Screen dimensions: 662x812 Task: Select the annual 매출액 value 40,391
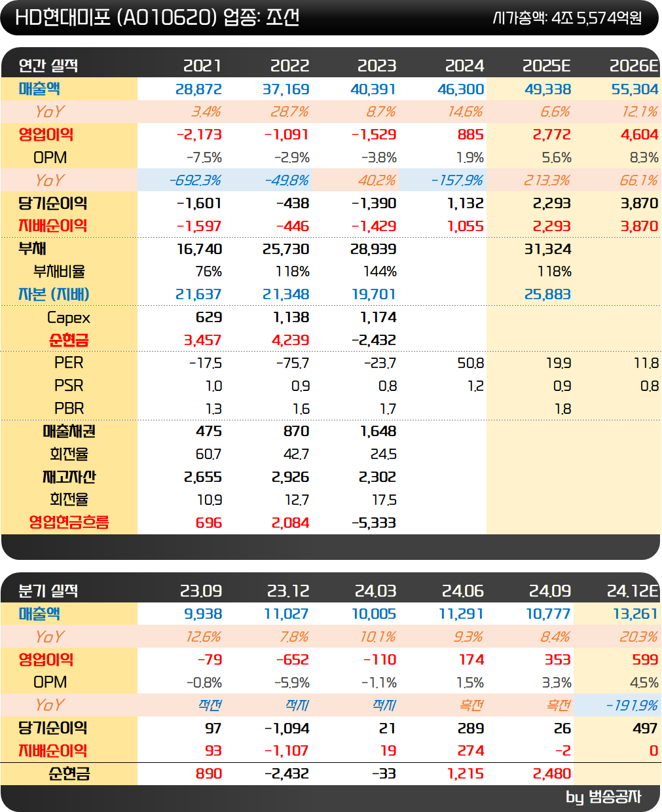(x=373, y=89)
